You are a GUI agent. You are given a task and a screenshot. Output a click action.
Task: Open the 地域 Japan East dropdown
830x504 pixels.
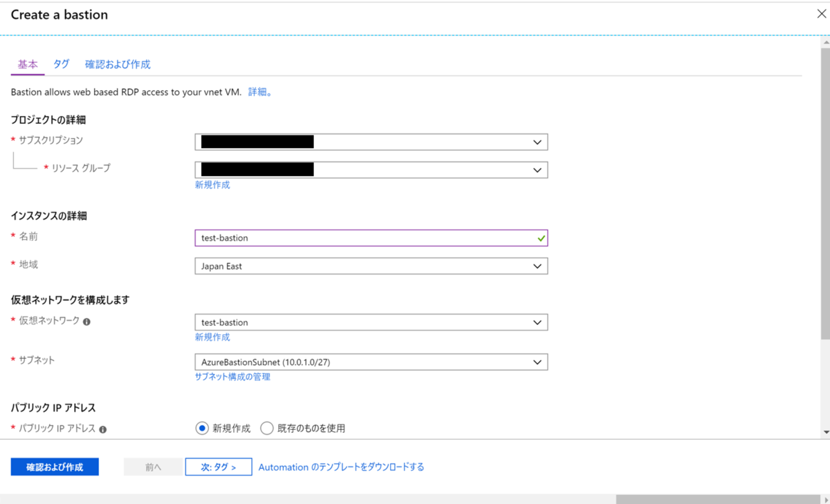pos(371,266)
